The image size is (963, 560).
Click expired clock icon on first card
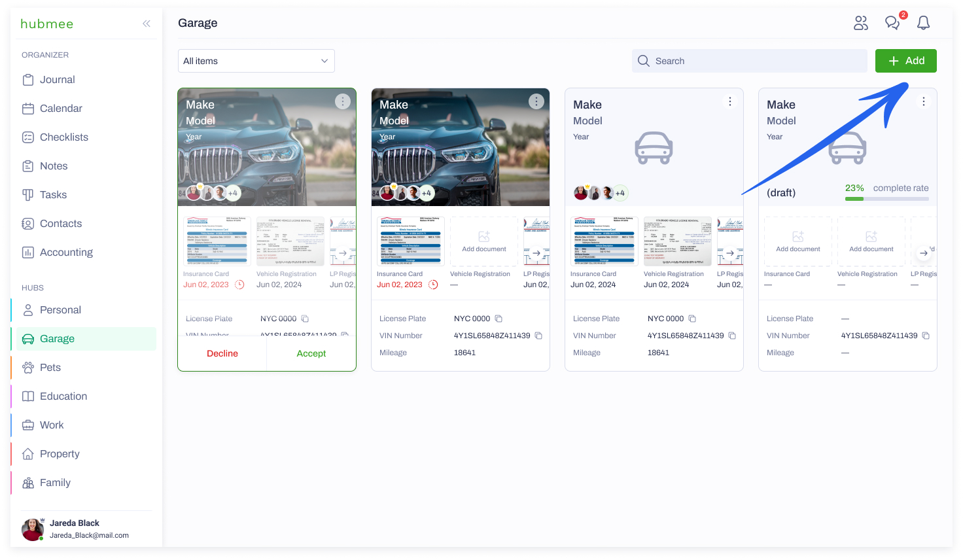tap(240, 285)
